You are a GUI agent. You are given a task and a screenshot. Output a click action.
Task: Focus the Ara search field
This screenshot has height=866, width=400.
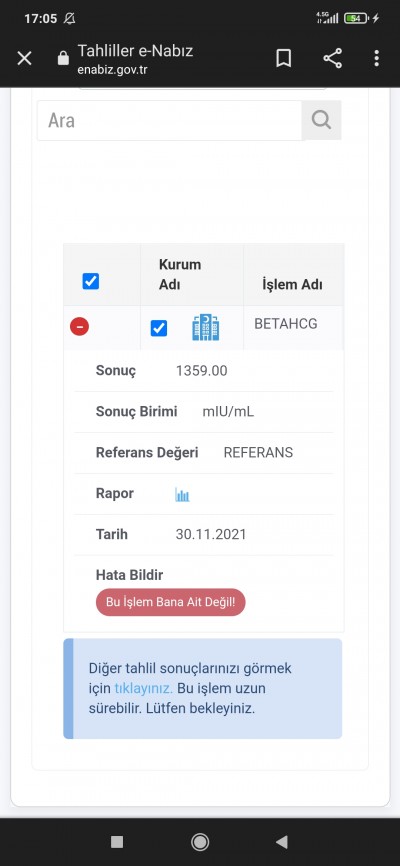point(170,120)
